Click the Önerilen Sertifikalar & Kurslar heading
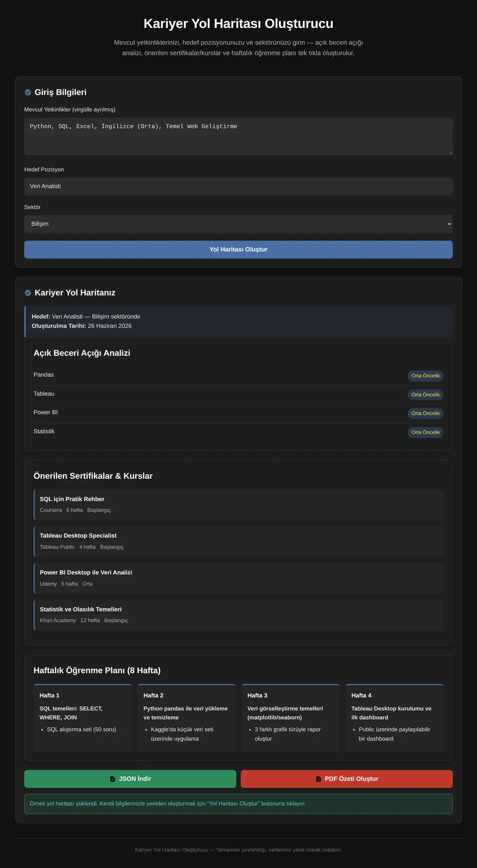477x868 pixels. click(93, 476)
